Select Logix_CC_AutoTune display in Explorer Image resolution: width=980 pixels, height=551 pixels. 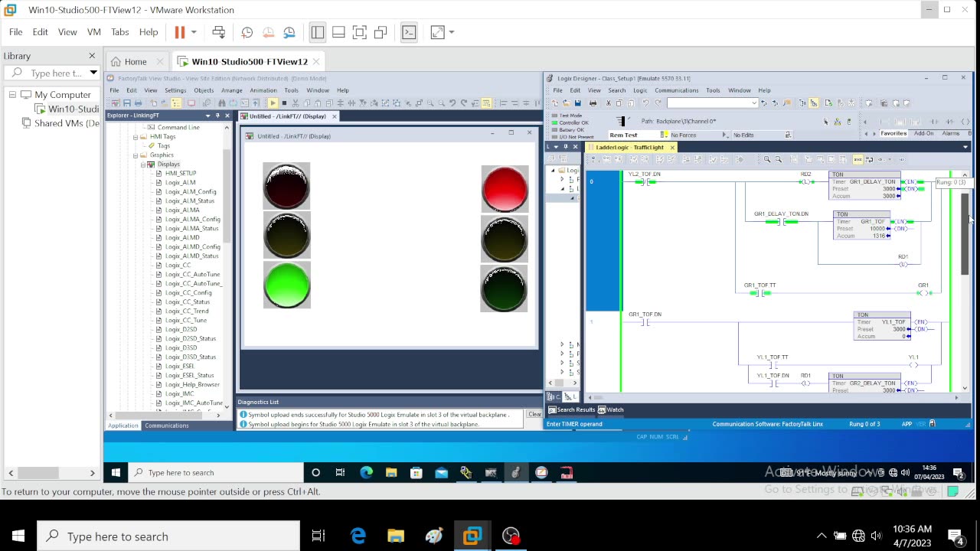point(192,274)
